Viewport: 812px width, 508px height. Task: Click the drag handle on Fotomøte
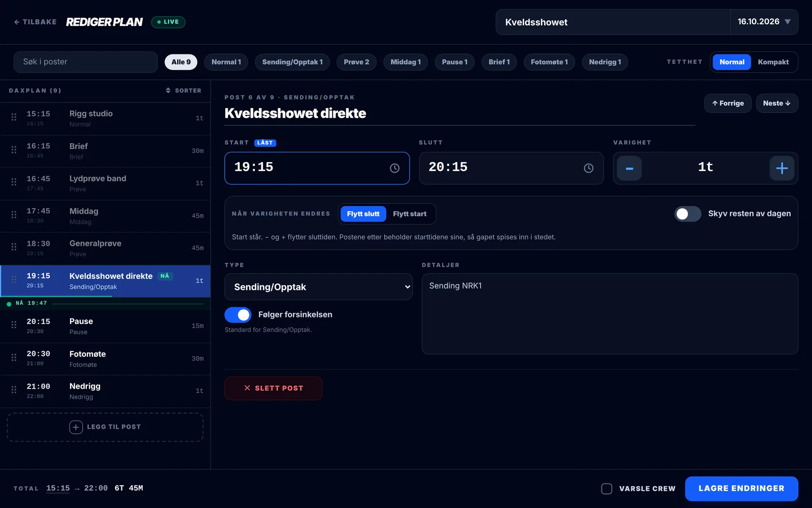[14, 358]
